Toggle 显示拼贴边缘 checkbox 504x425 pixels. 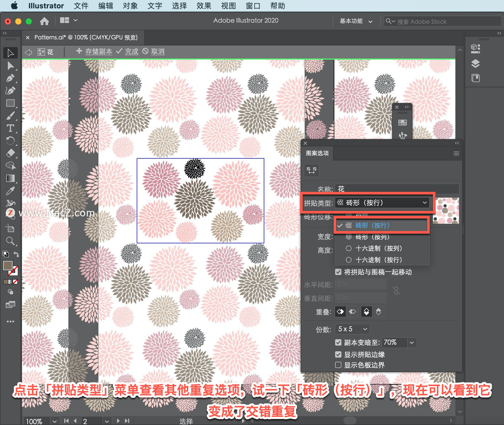(x=338, y=354)
